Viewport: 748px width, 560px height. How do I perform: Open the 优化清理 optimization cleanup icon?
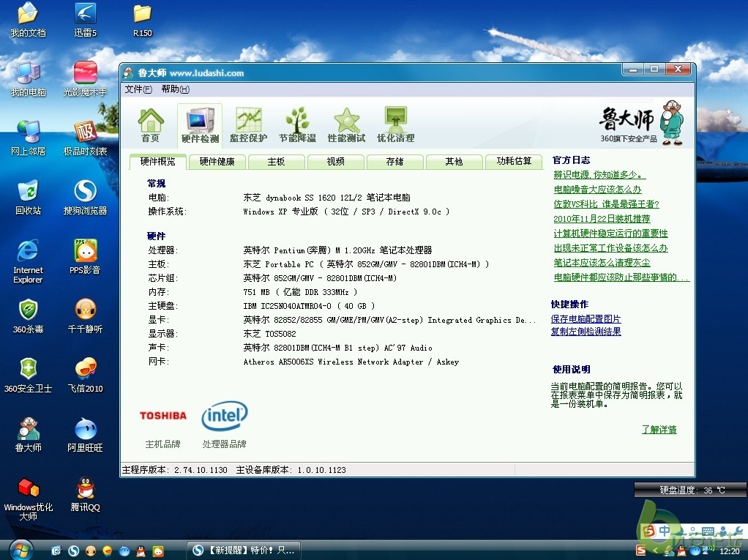click(x=395, y=123)
